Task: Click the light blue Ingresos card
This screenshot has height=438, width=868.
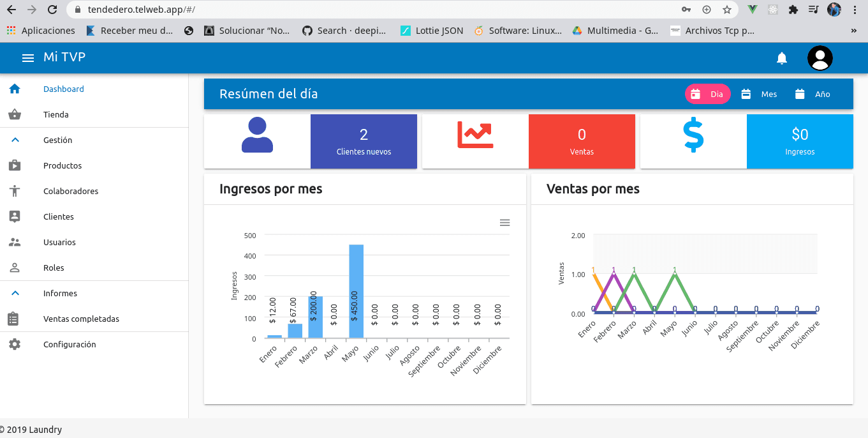Action: 800,141
